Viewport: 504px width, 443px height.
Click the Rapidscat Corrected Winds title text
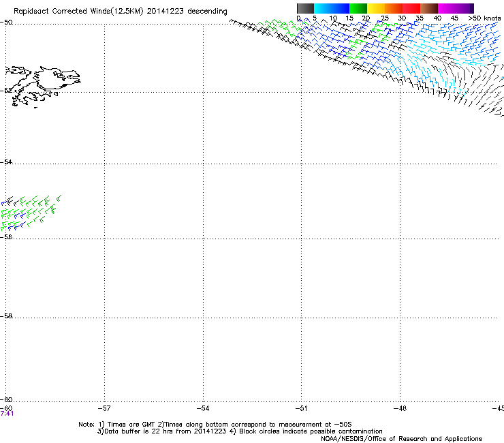point(121,11)
